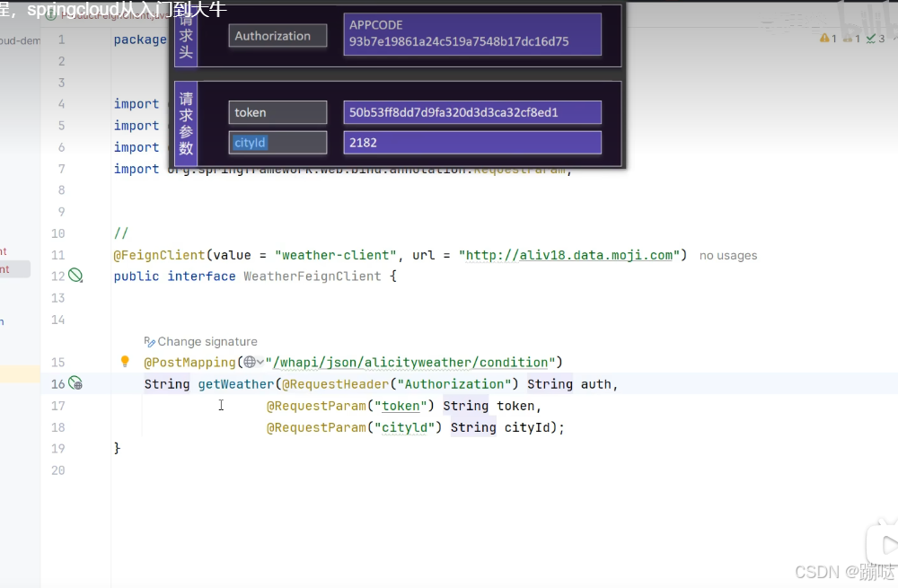Open the http://aliv18.data.moji.com URL link
The width and height of the screenshot is (898, 588).
(x=568, y=255)
